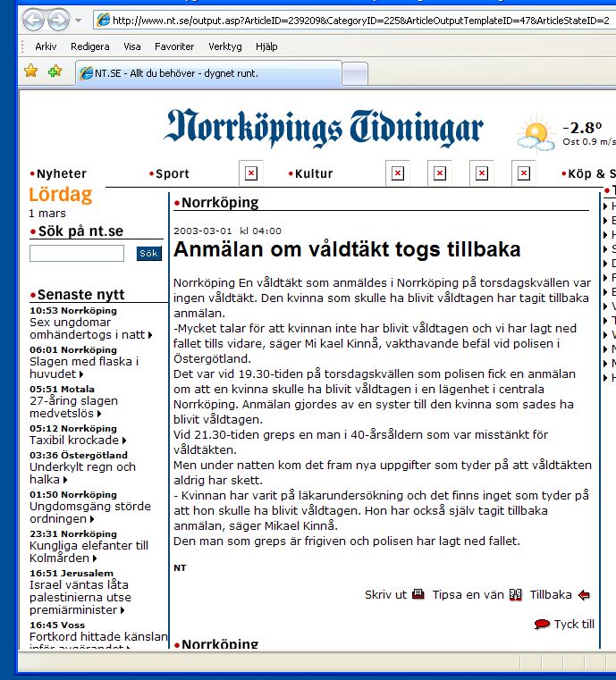Click the Sök button

click(x=148, y=253)
